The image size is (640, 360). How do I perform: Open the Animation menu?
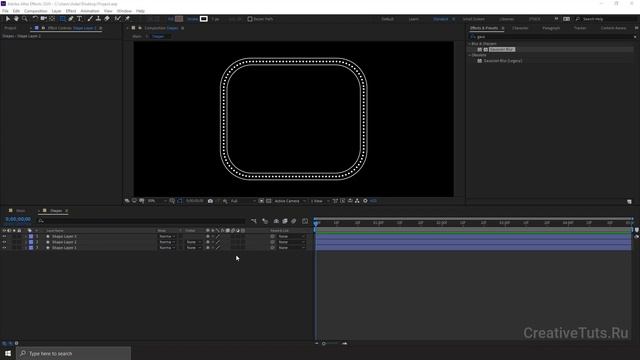pos(90,11)
